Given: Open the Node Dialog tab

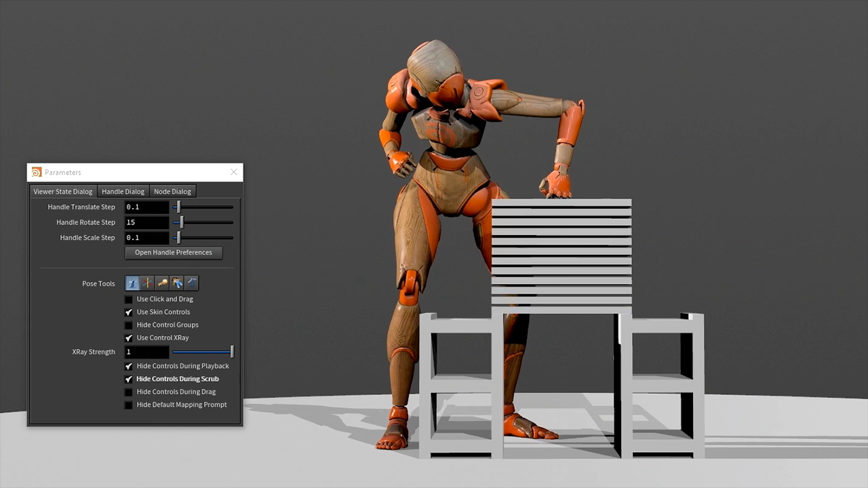Looking at the screenshot, I should click(172, 192).
